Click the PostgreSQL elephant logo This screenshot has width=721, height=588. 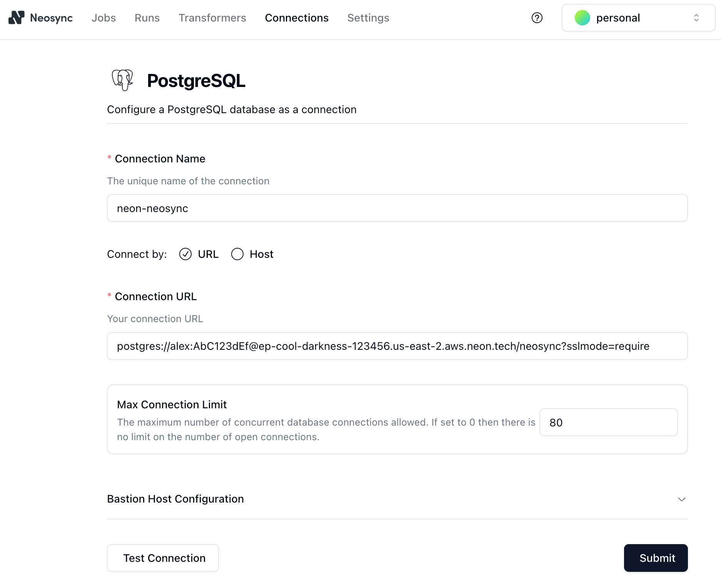122,80
